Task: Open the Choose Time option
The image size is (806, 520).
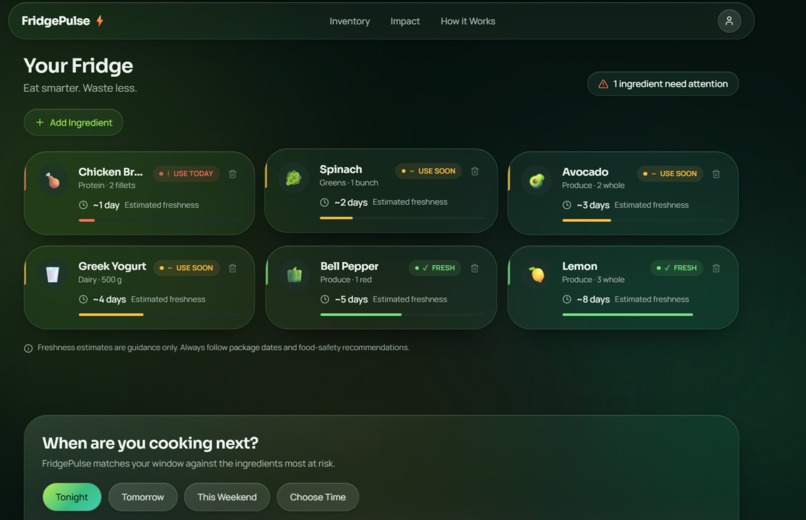Action: [x=318, y=497]
